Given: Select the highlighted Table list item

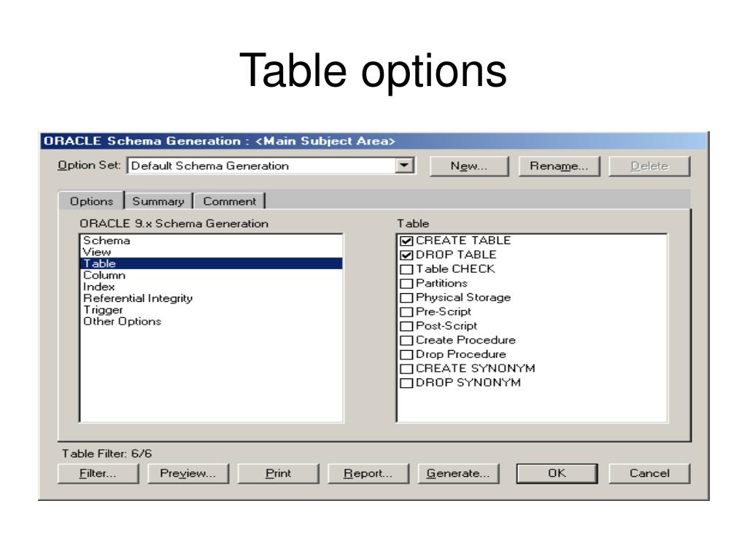Looking at the screenshot, I should (x=211, y=263).
